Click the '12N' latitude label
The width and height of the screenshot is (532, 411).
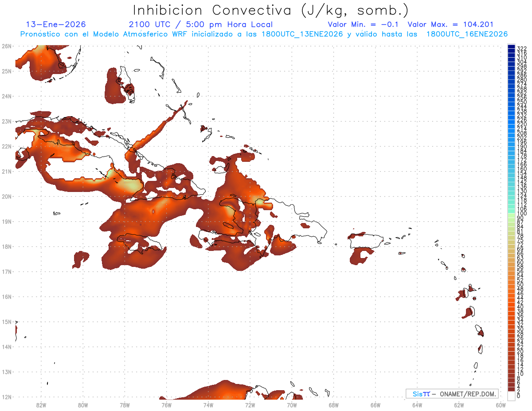pos(7,396)
